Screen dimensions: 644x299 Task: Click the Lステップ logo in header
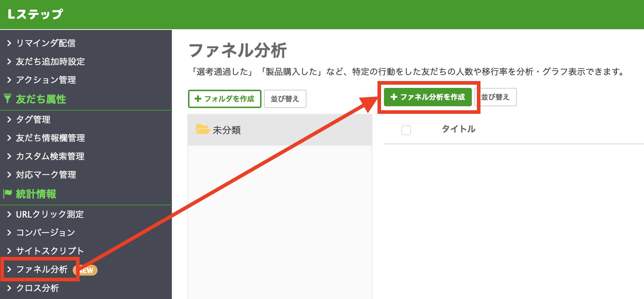point(35,14)
